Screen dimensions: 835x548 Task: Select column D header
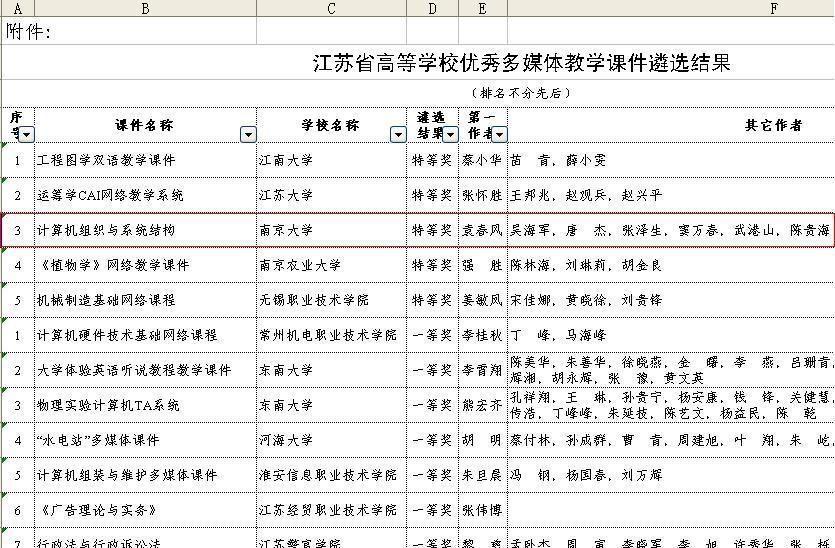click(x=432, y=8)
